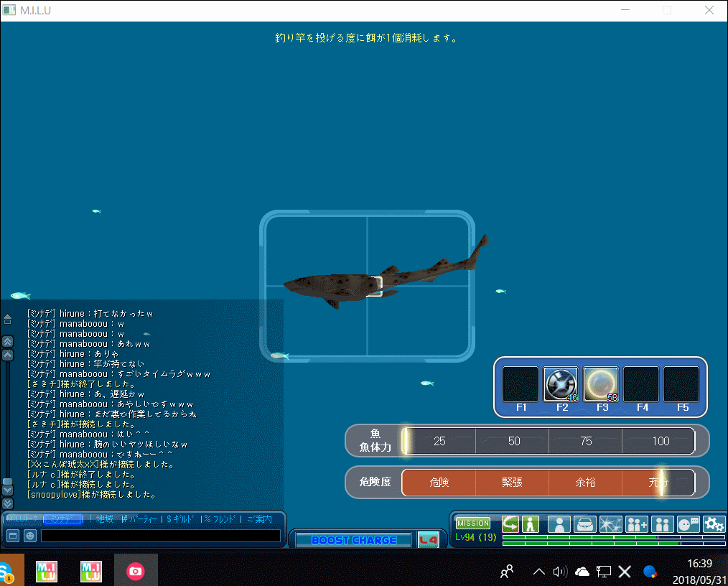This screenshot has height=586, width=728.
Task: Click the chat scrollbar thumb
Action: point(7,481)
